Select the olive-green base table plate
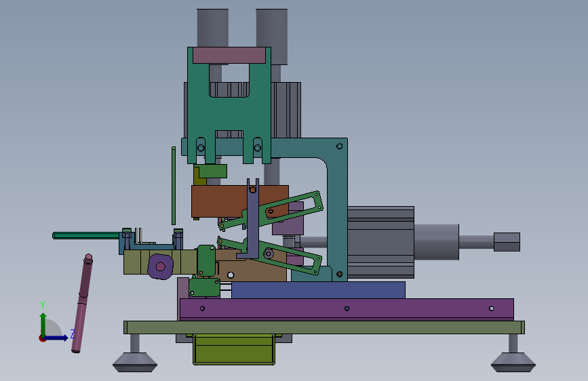 coord(324,327)
